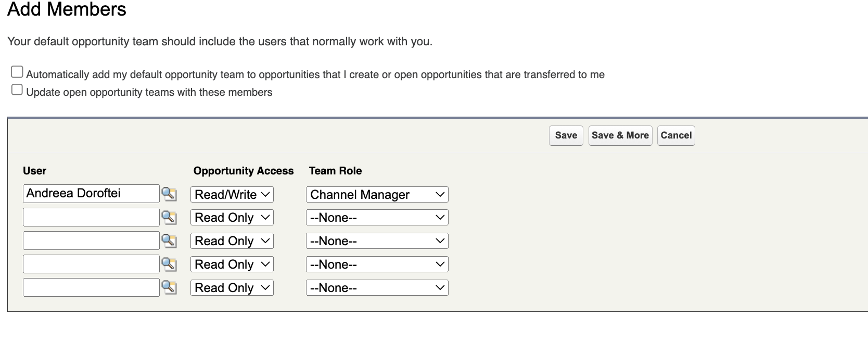Open fifth row team role --None-- dropdown
Viewport: 868px width, 353px height.
click(377, 288)
